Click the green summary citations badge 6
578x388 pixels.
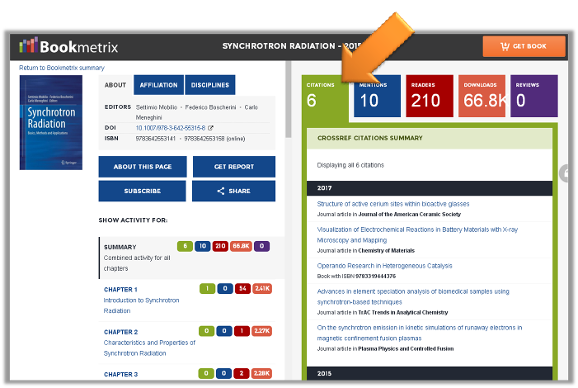pyautogui.click(x=185, y=246)
